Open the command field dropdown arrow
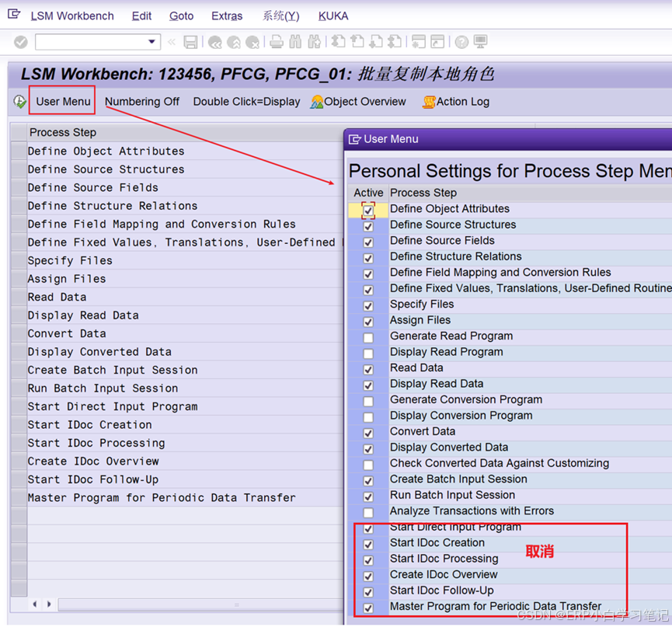Viewport: 672px width, 627px height. point(151,42)
